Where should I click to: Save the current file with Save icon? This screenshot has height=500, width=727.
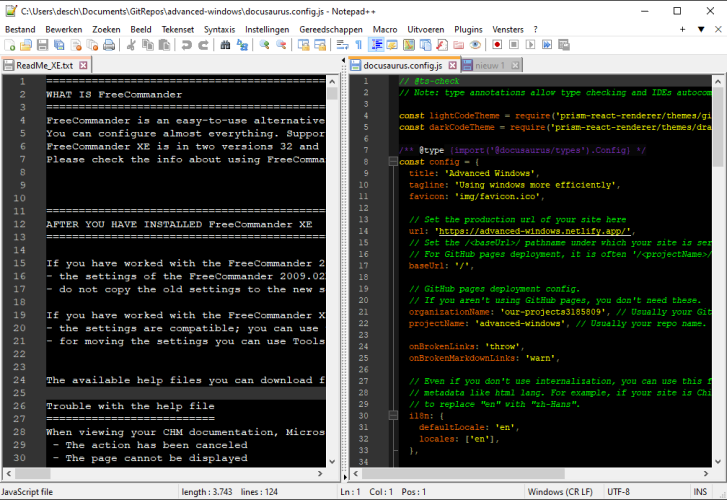(43, 45)
